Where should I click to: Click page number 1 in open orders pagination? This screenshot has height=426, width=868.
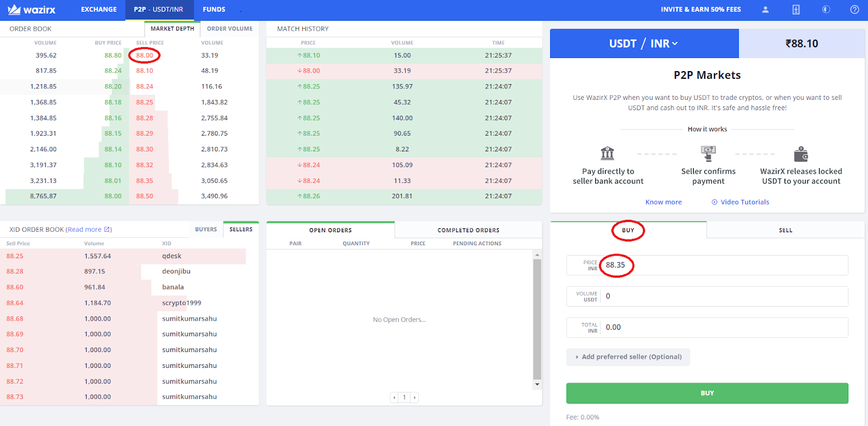(404, 398)
